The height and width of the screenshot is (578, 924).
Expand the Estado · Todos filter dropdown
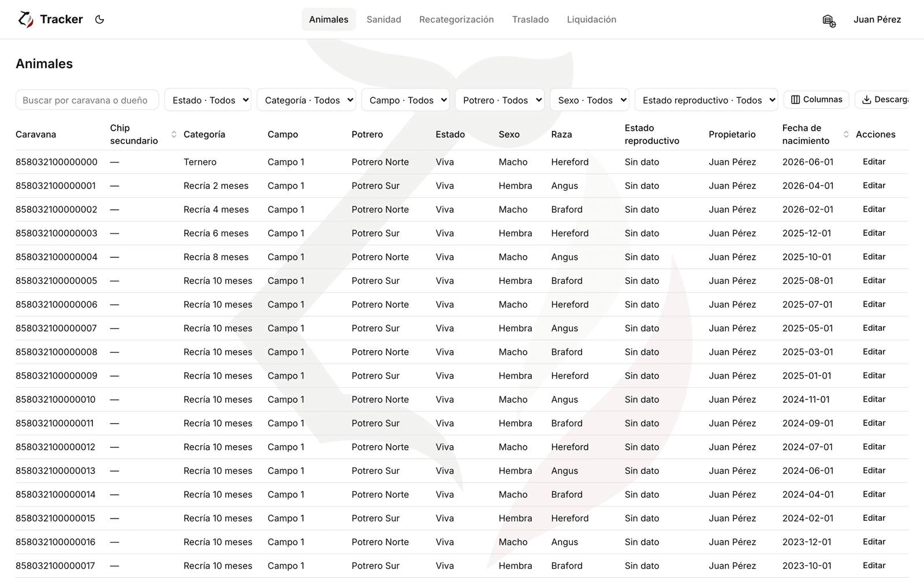(208, 100)
